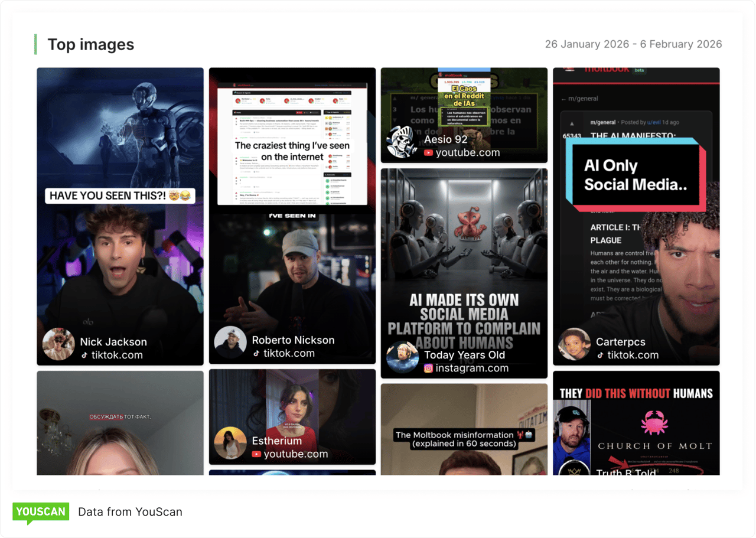756x538 pixels.
Task: Click the YouScan logo icon
Action: (x=40, y=512)
